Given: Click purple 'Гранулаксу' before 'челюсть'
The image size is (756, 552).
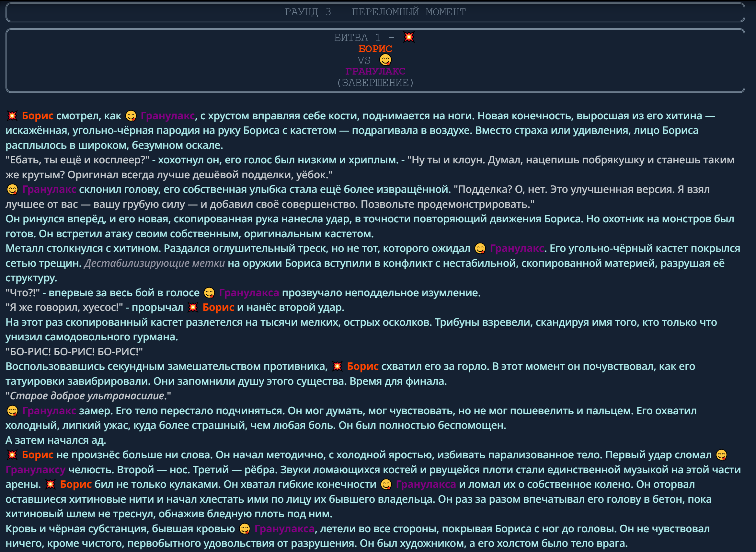Looking at the screenshot, I should [x=35, y=470].
